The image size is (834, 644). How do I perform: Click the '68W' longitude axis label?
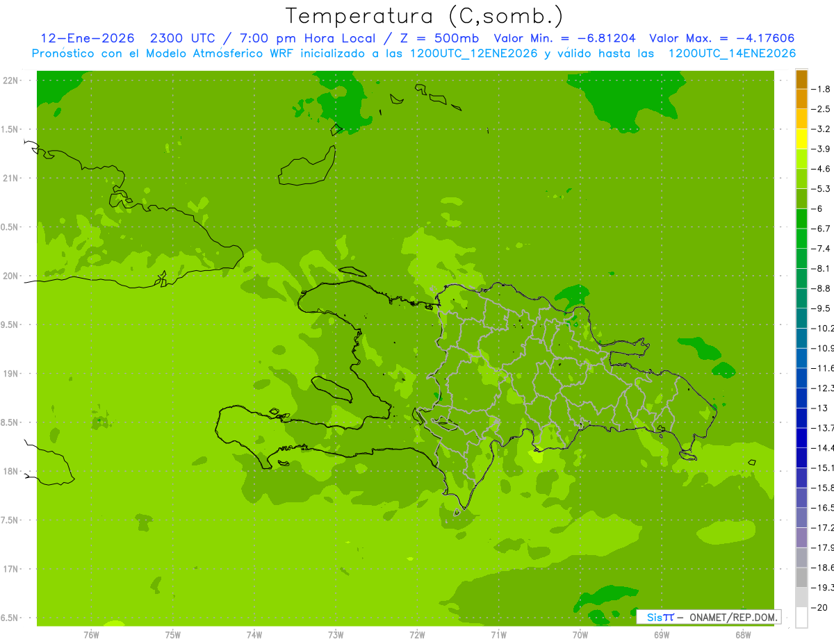(x=743, y=635)
